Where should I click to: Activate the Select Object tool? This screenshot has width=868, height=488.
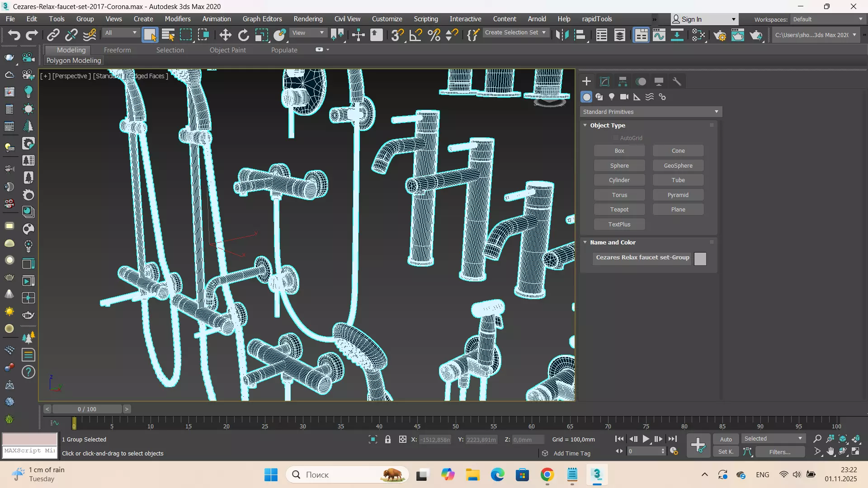[150, 35]
